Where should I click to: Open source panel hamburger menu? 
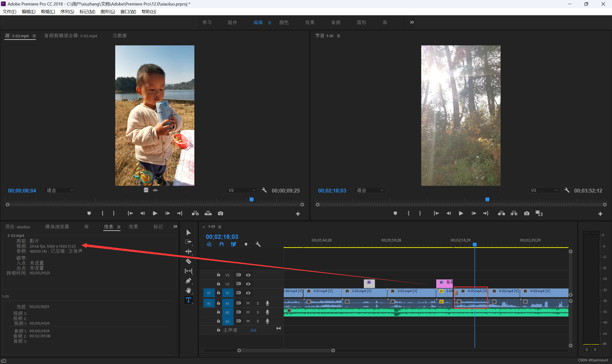pos(34,36)
